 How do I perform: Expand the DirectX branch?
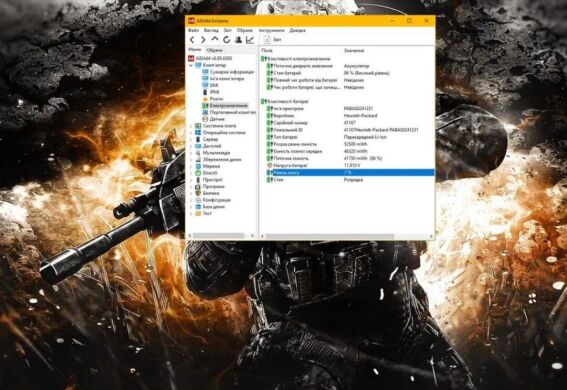click(191, 173)
